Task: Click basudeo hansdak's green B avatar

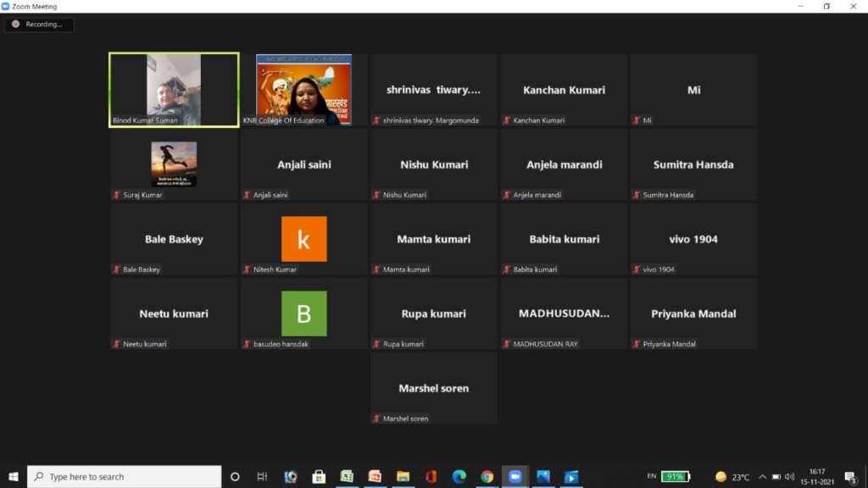Action: tap(303, 313)
